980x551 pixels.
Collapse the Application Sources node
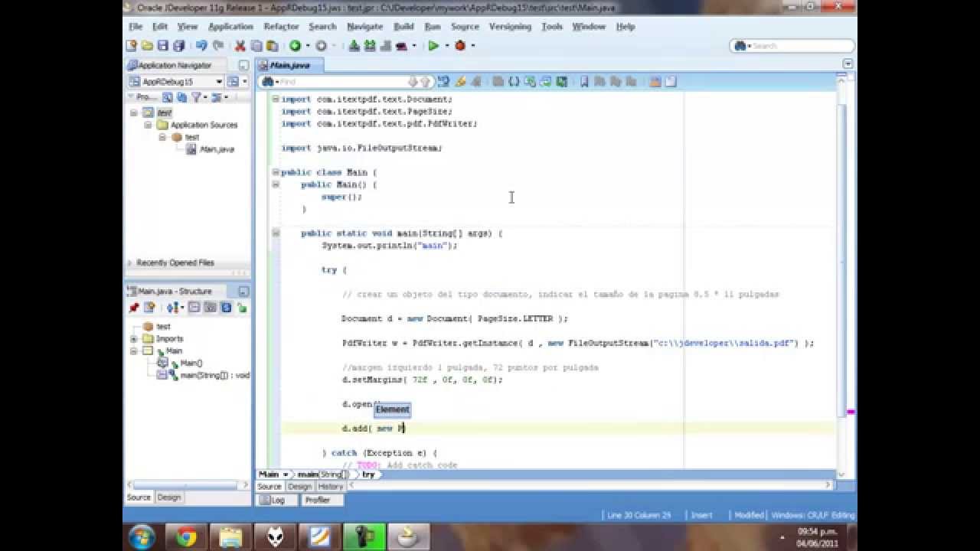148,125
